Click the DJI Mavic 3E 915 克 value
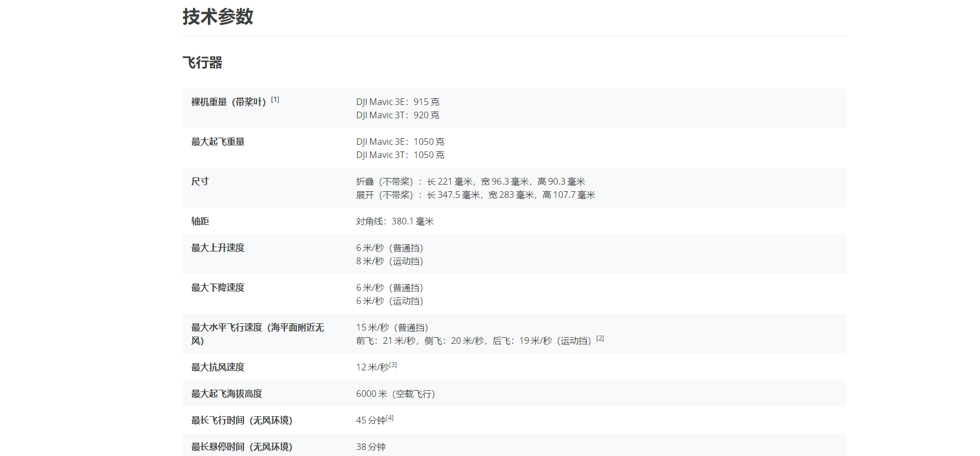 pyautogui.click(x=398, y=102)
